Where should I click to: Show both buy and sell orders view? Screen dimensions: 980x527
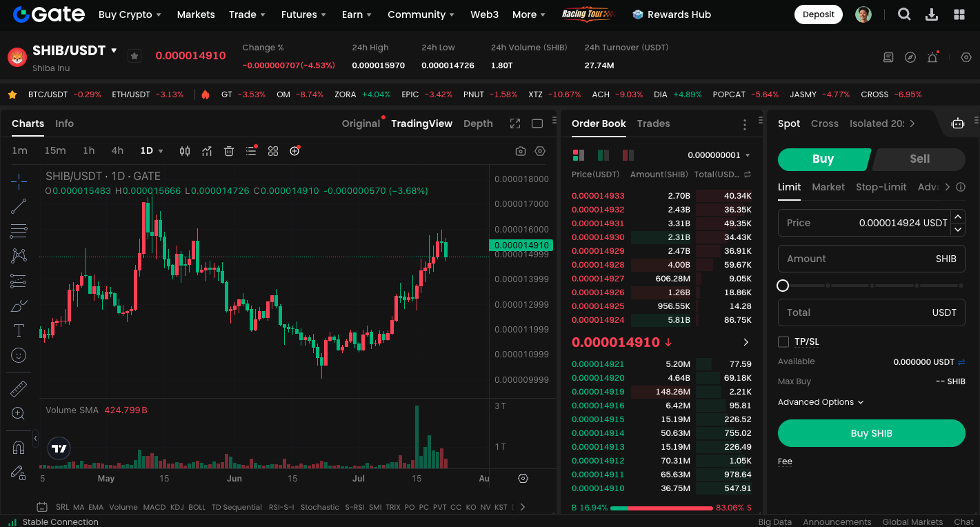coord(578,155)
